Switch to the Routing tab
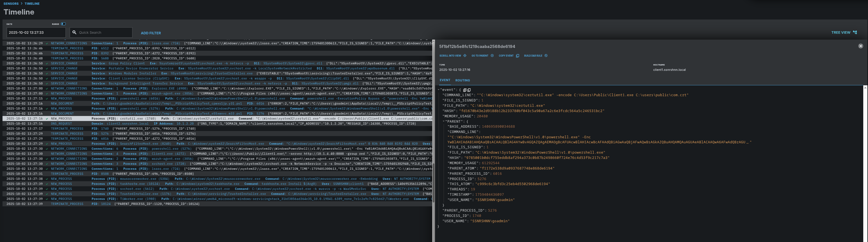Viewport: 868px width, 242px height. tap(462, 80)
